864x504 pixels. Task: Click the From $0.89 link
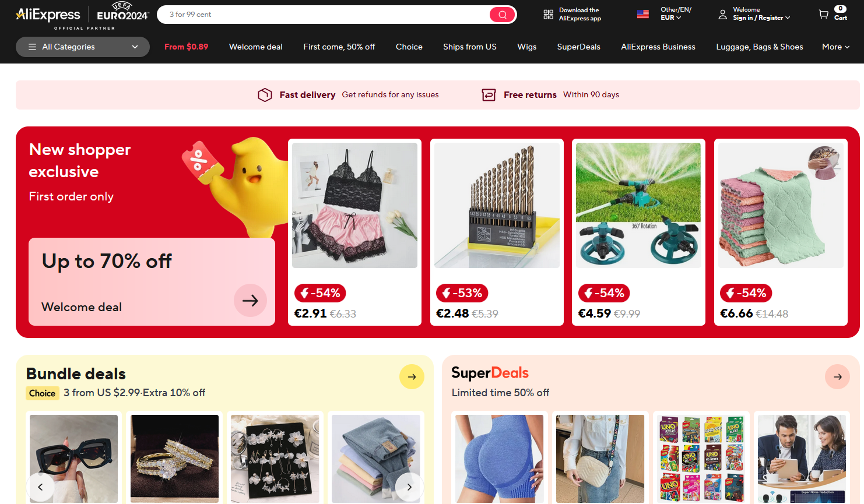pyautogui.click(x=186, y=47)
